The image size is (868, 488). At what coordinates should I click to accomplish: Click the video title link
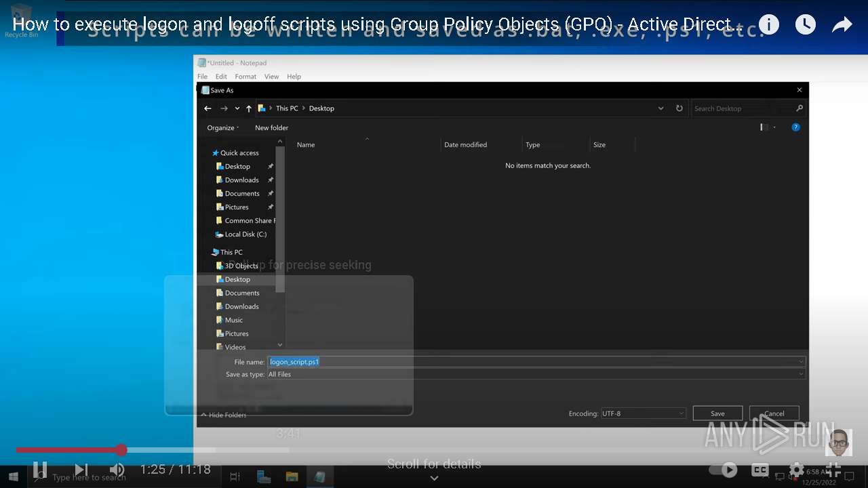pyautogui.click(x=376, y=25)
